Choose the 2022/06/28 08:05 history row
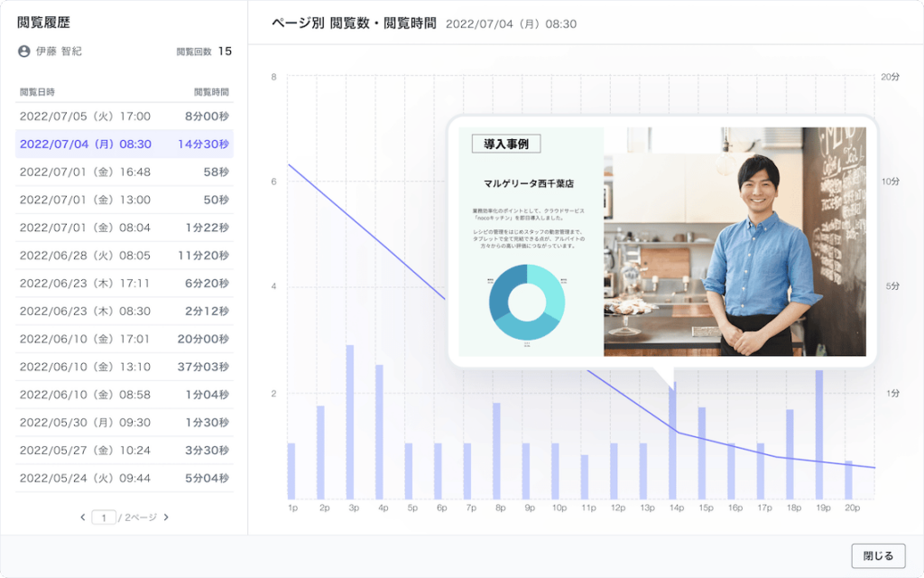Image resolution: width=924 pixels, height=578 pixels. pyautogui.click(x=124, y=256)
